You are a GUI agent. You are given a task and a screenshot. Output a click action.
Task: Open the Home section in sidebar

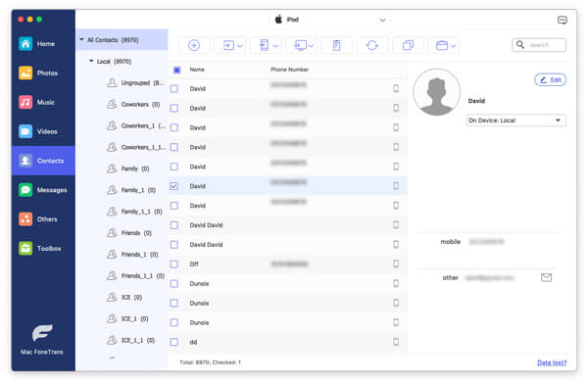coord(43,44)
